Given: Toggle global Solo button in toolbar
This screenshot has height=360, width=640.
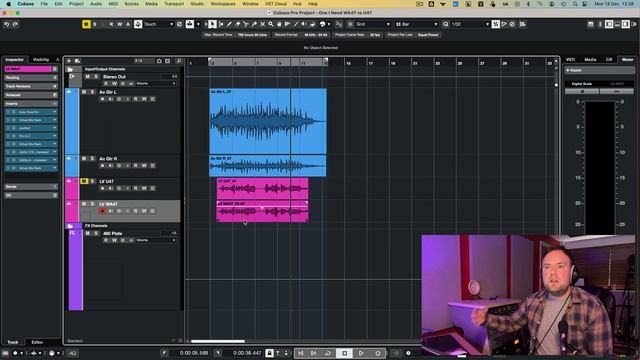Looking at the screenshot, I should point(95,24).
